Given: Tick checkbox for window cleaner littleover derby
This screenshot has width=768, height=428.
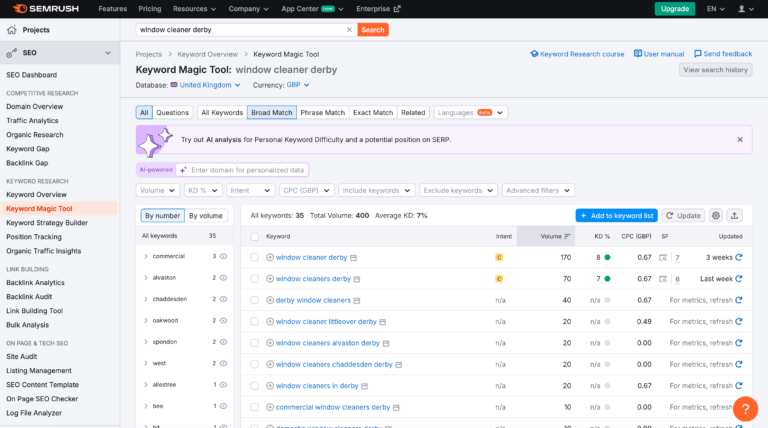Looking at the screenshot, I should pyautogui.click(x=255, y=322).
